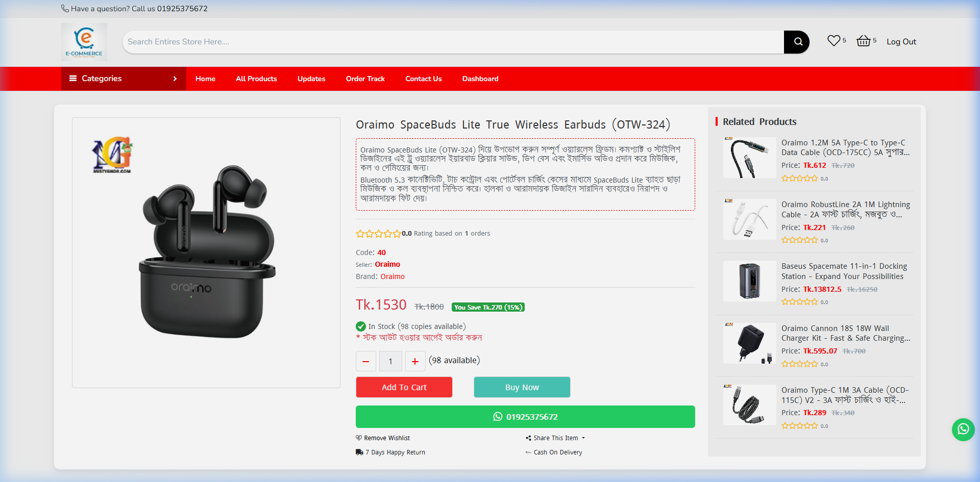This screenshot has width=980, height=482.
Task: Click the search magnifier icon
Action: [x=797, y=41]
